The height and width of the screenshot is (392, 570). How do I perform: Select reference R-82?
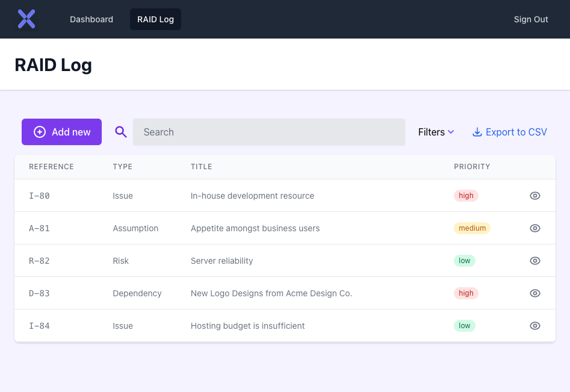(39, 261)
